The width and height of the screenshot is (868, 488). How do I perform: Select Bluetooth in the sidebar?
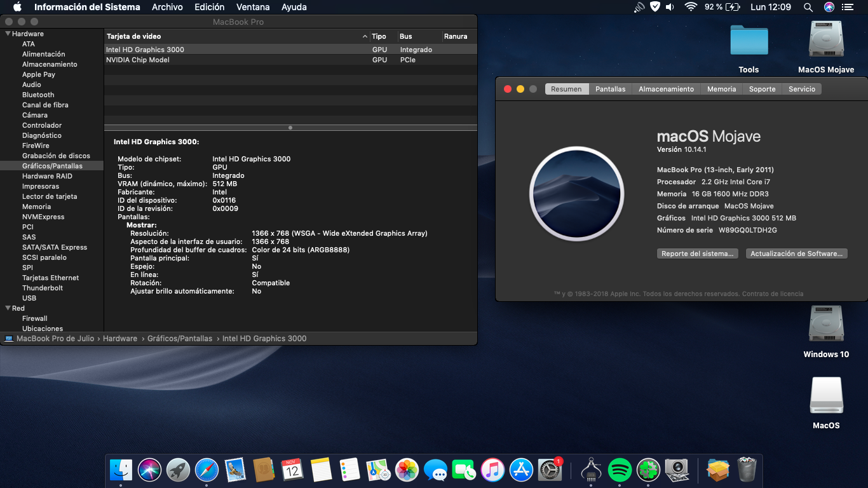[x=38, y=95]
